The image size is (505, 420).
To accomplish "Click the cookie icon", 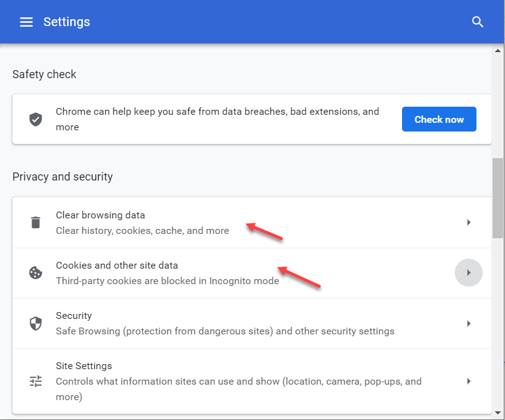I will (35, 272).
